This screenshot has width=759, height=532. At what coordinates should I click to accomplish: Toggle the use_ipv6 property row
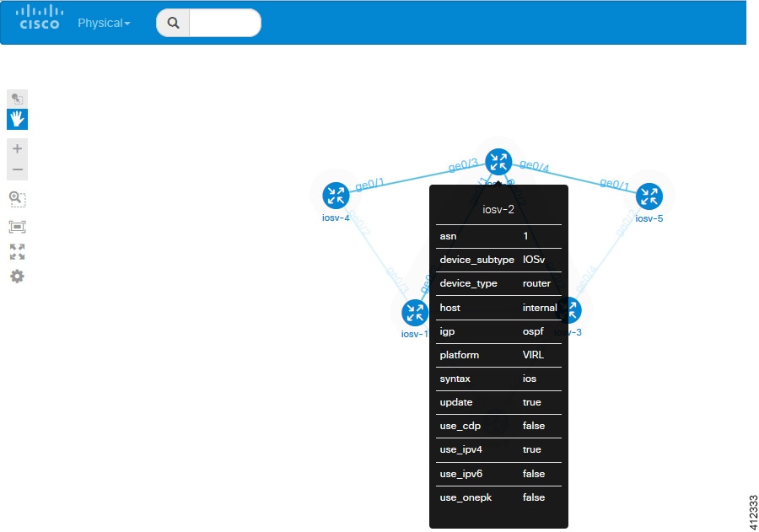point(498,474)
